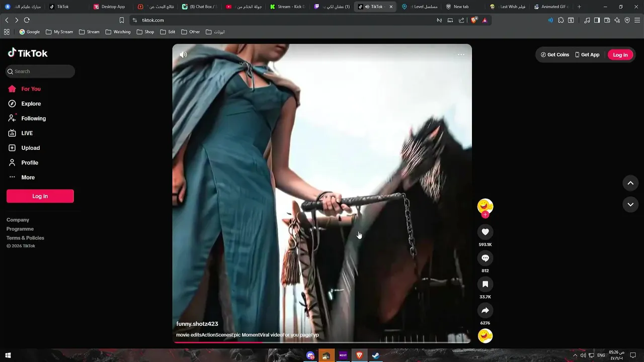644x362 pixels.
Task: Bookmark the video to favorites
Action: tap(485, 284)
